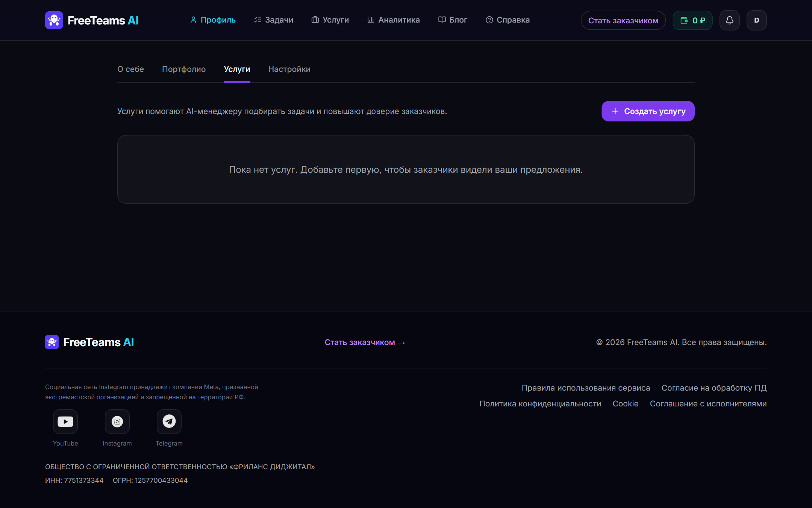Open the Instagram social icon
The height and width of the screenshot is (508, 812).
click(117, 421)
